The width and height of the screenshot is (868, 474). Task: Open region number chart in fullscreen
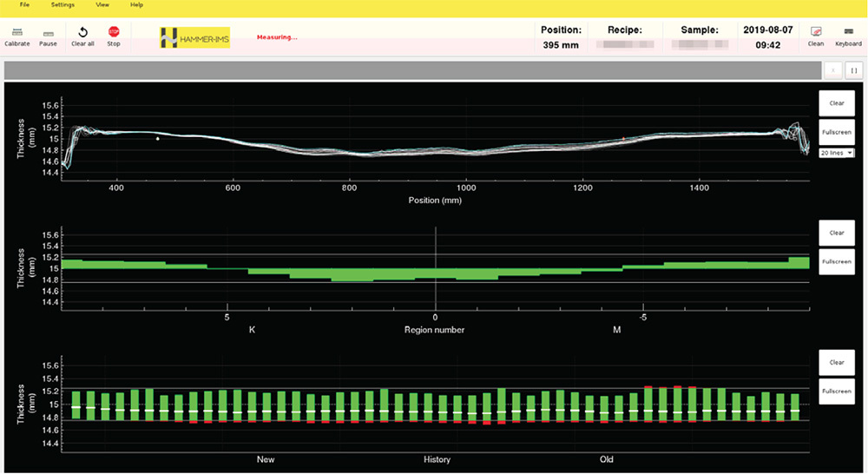[837, 261]
